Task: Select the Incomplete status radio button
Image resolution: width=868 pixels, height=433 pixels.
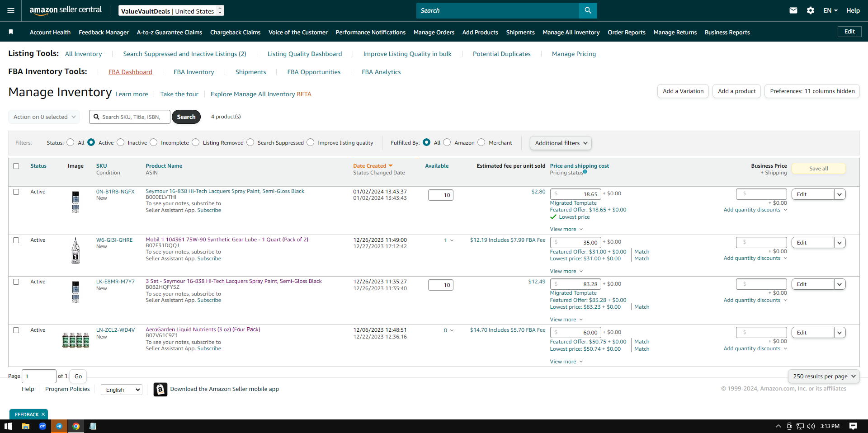Action: [x=154, y=142]
